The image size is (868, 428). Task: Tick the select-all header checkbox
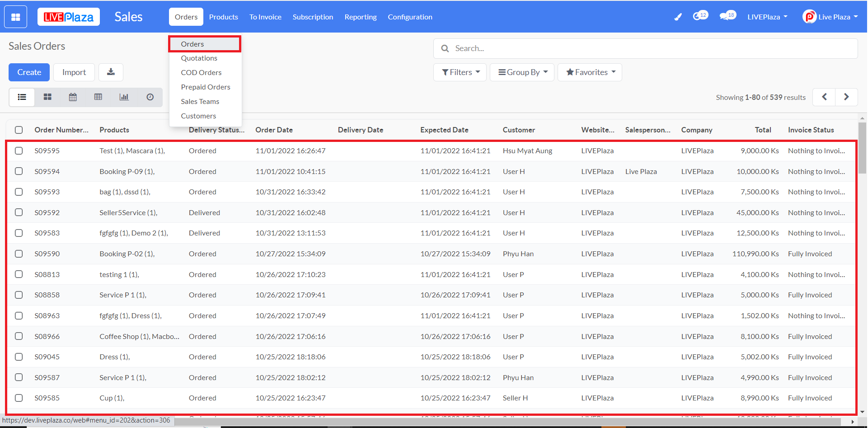(19, 130)
